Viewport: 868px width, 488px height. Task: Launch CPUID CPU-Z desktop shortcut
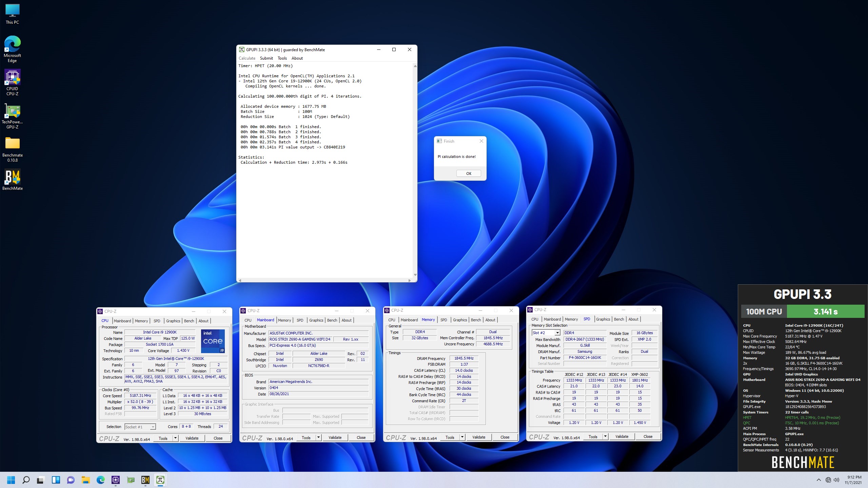coord(12,82)
